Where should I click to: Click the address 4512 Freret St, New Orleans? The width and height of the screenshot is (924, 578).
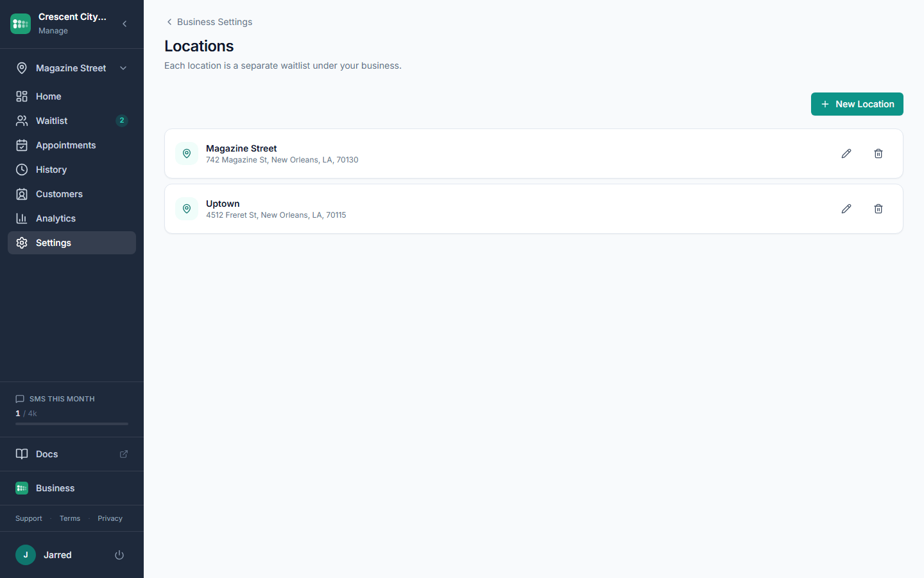tap(276, 215)
